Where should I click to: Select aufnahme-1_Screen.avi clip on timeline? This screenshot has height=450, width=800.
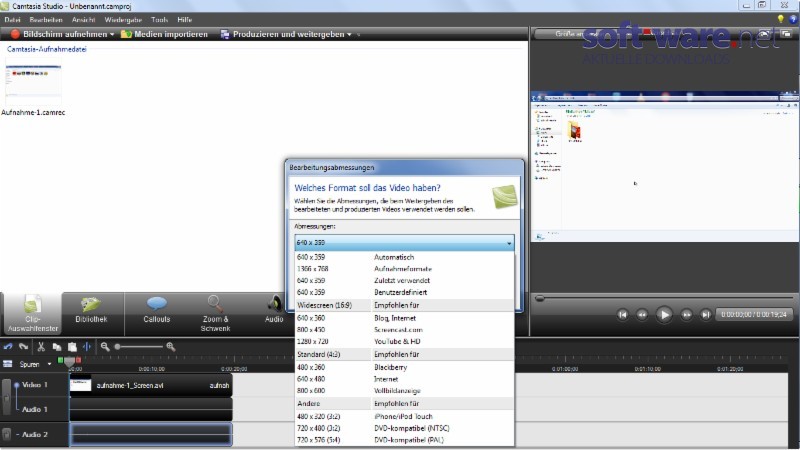click(x=151, y=385)
